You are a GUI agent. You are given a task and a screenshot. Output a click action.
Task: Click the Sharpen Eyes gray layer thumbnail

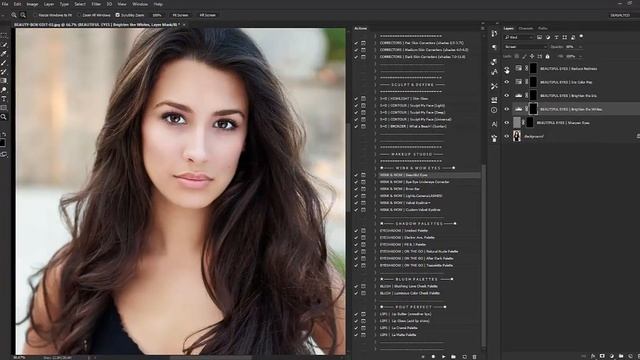(x=517, y=122)
